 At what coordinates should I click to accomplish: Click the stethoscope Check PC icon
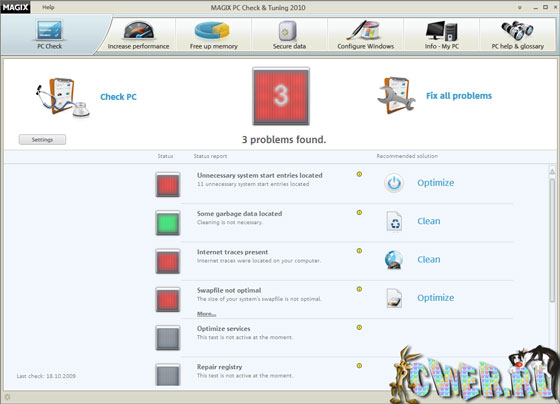[x=63, y=97]
